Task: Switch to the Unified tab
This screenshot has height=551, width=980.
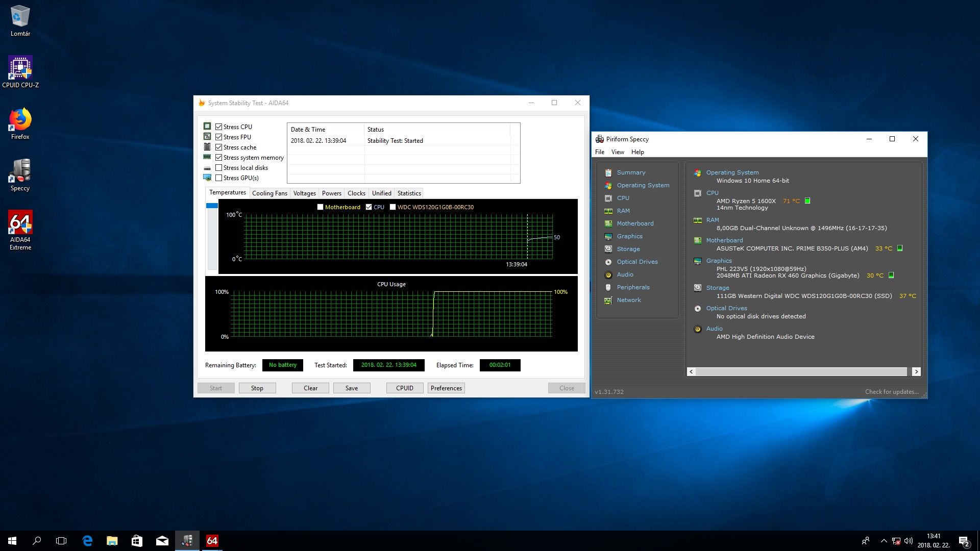Action: (x=381, y=193)
